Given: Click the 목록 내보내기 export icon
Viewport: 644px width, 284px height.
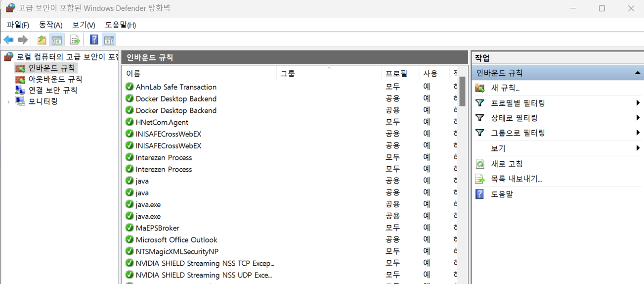Looking at the screenshot, I should 480,179.
